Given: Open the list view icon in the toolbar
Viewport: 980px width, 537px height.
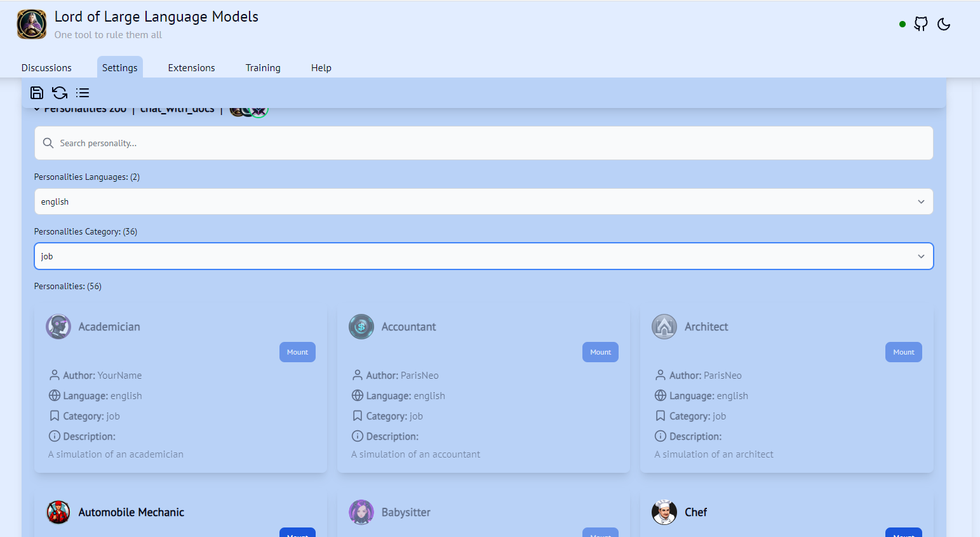Looking at the screenshot, I should pyautogui.click(x=83, y=93).
